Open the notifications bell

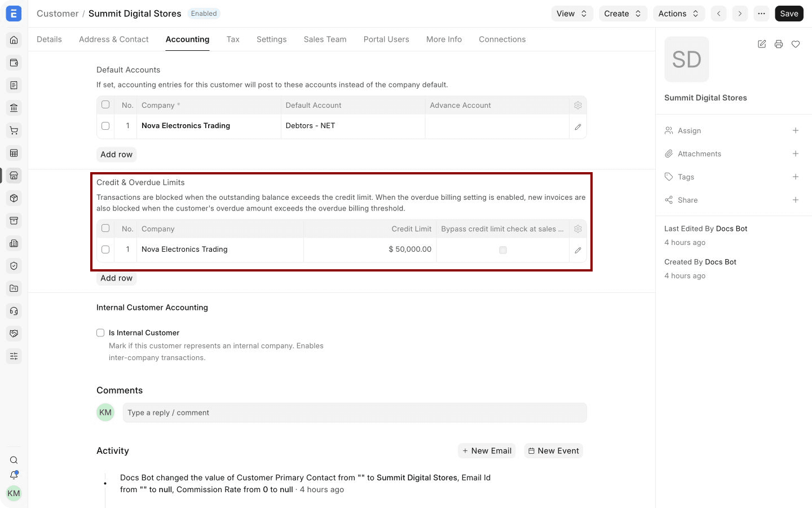[x=14, y=475]
